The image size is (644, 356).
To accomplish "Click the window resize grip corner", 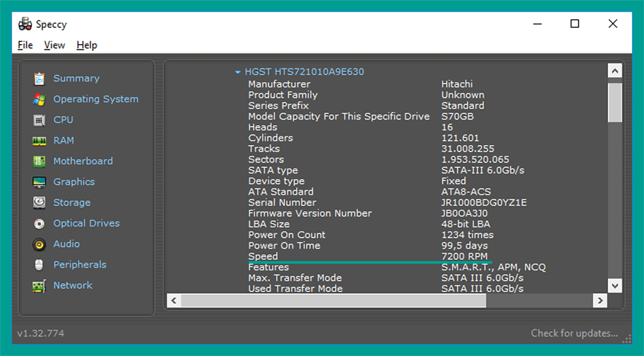I will click(627, 339).
